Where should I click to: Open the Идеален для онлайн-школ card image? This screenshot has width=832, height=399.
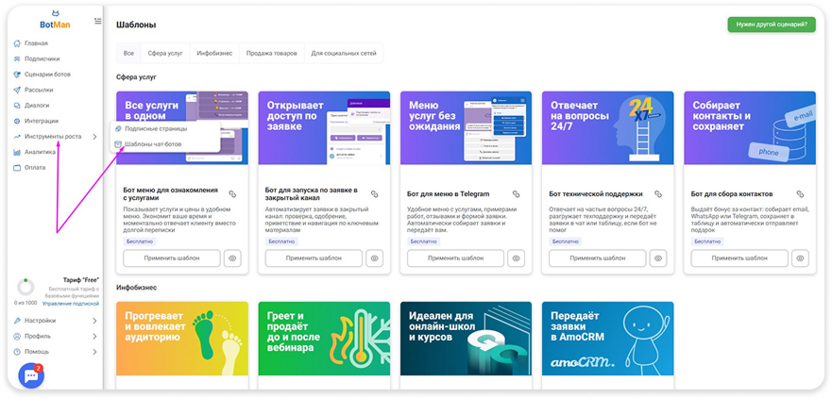pos(466,339)
